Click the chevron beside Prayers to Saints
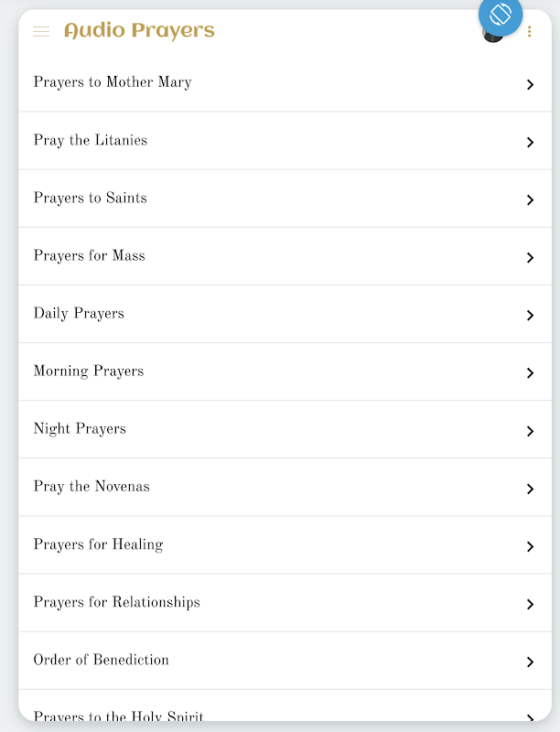Screen dimensions: 560x732 tap(530, 199)
